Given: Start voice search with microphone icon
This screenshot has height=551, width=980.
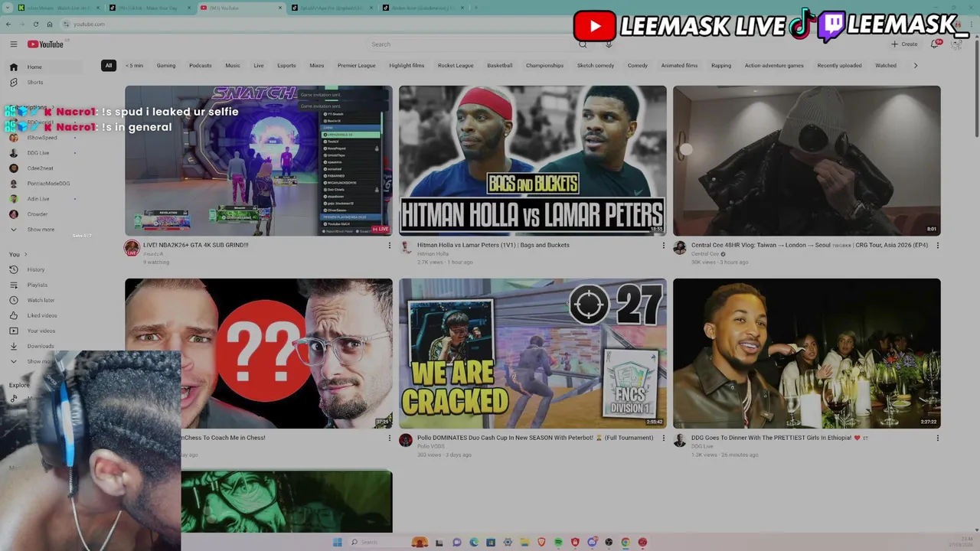Looking at the screenshot, I should point(609,44).
